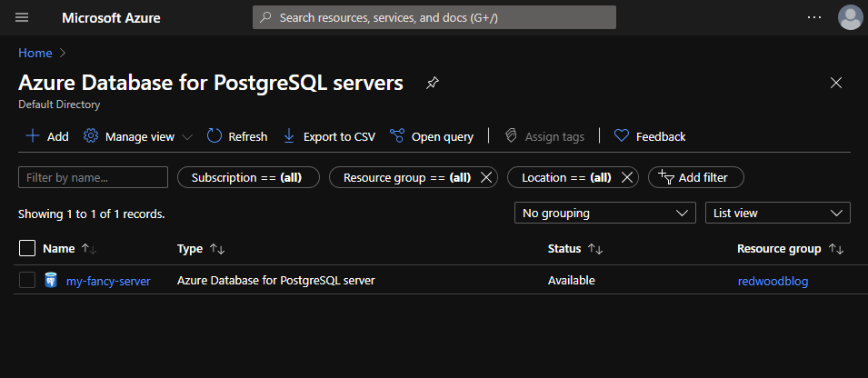
Task: Open the ellipsis more options menu
Action: [814, 17]
